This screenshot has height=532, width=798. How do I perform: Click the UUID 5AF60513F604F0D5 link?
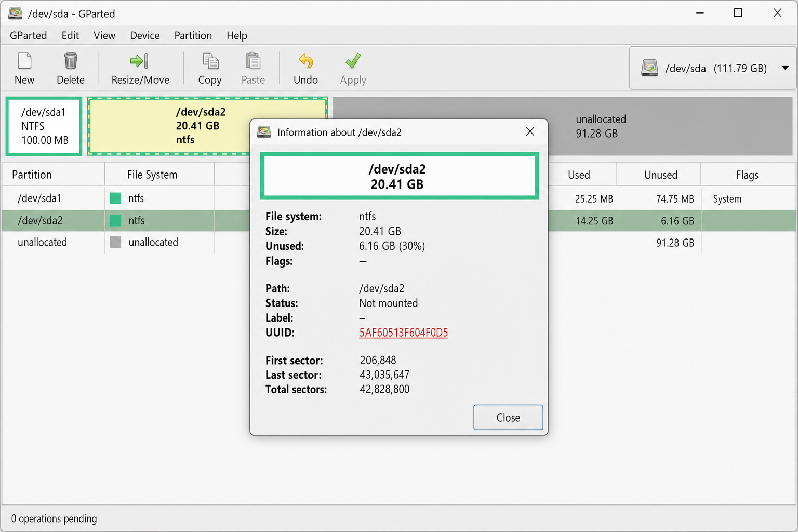pos(404,332)
